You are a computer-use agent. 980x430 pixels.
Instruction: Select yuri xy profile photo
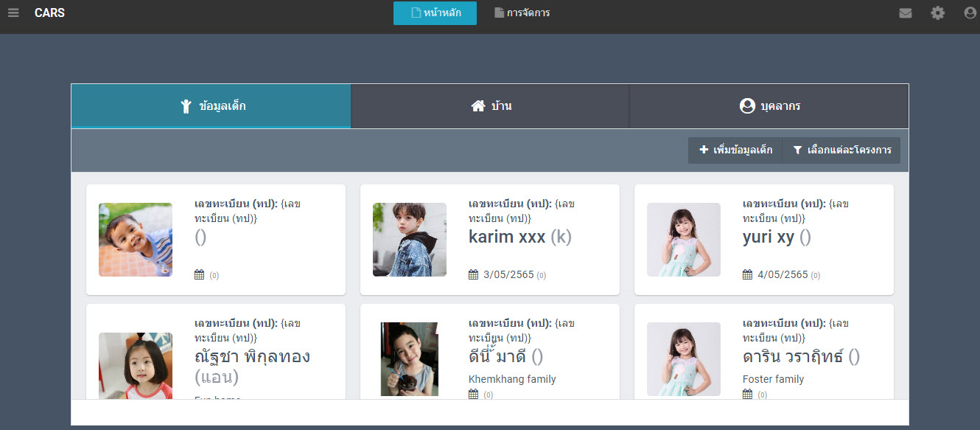point(683,240)
